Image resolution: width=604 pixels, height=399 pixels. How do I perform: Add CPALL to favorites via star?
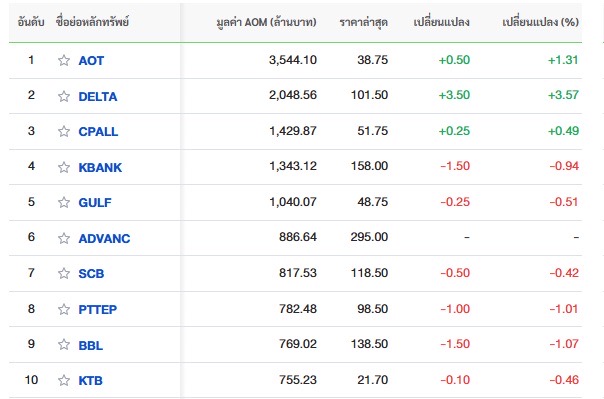click(64, 131)
